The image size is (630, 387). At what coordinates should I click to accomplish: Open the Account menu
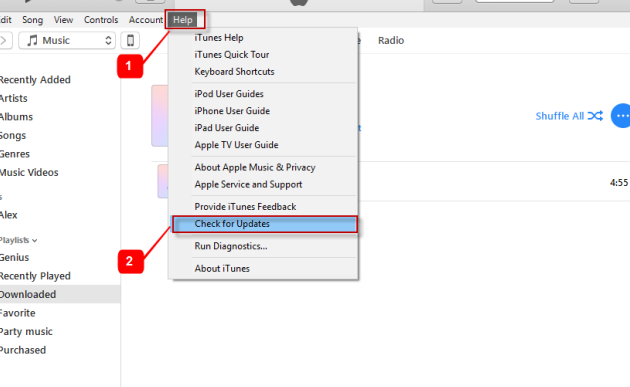pyautogui.click(x=146, y=20)
